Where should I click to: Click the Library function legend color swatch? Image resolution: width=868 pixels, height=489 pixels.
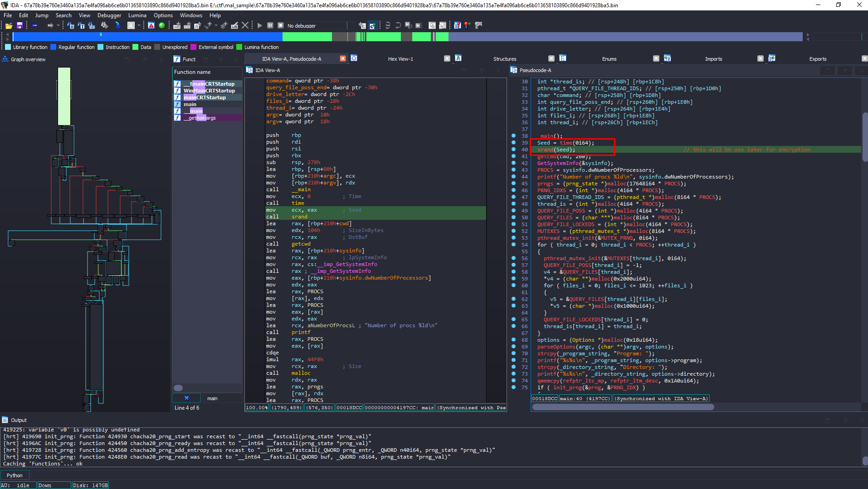[8, 47]
